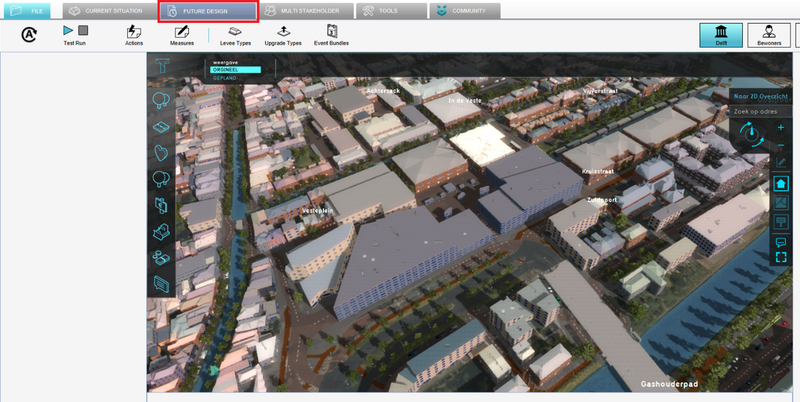Click the home view icon on map
Image resolution: width=800 pixels, height=402 pixels.
[x=781, y=183]
